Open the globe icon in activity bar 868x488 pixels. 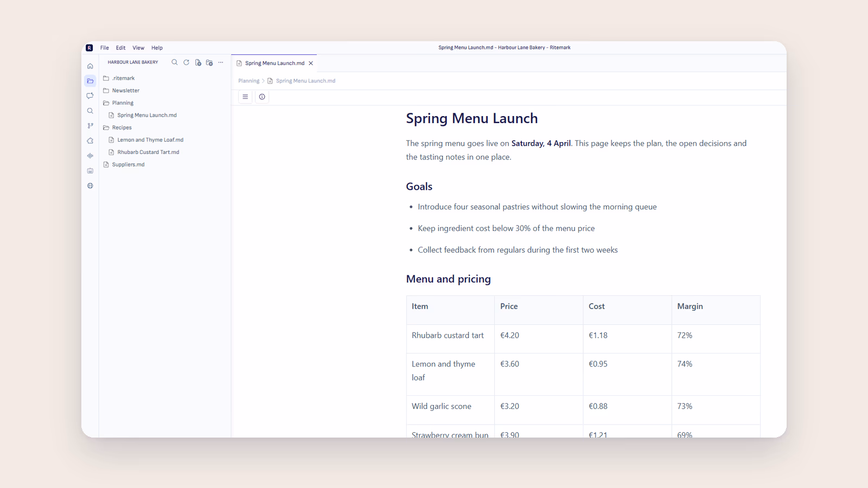click(90, 185)
